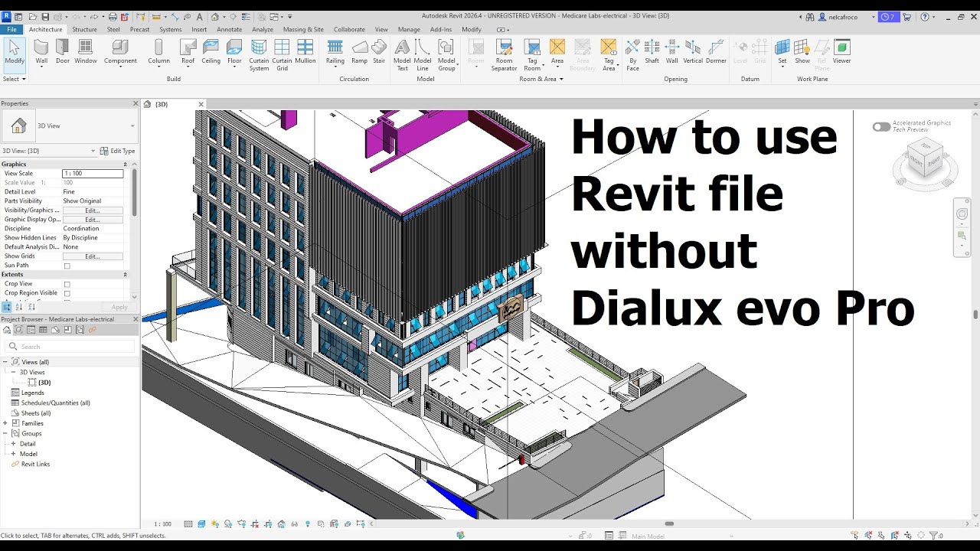Screen dimensions: 980x551
Task: Select the Railing tool
Action: 335,51
